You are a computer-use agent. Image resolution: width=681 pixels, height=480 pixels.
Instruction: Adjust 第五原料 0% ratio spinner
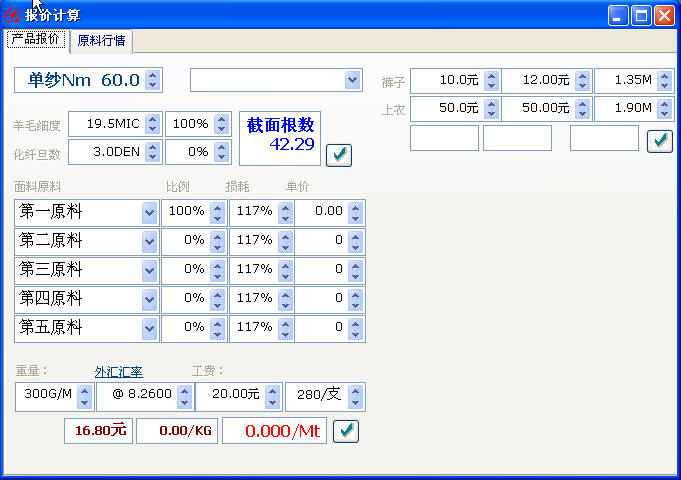click(x=218, y=329)
